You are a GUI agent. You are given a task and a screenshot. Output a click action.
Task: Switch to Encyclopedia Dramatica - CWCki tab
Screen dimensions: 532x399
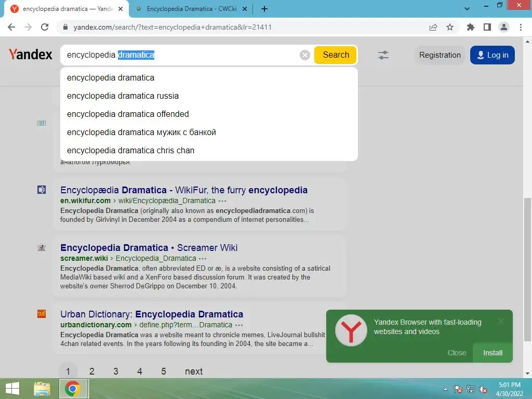(x=191, y=9)
